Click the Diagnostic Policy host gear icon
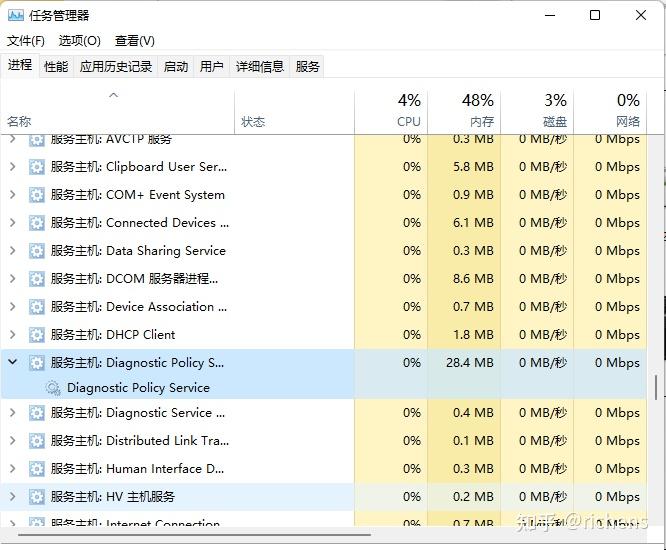666x550 pixels. [37, 363]
